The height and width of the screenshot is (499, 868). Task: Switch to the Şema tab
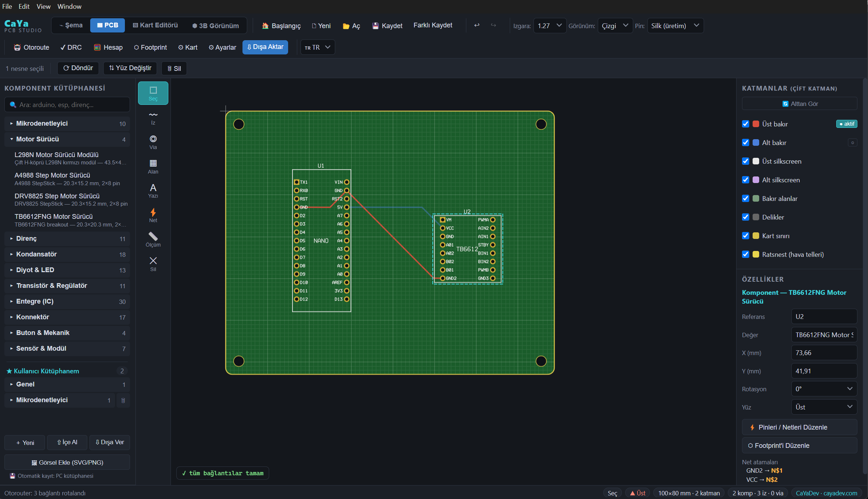tap(71, 25)
